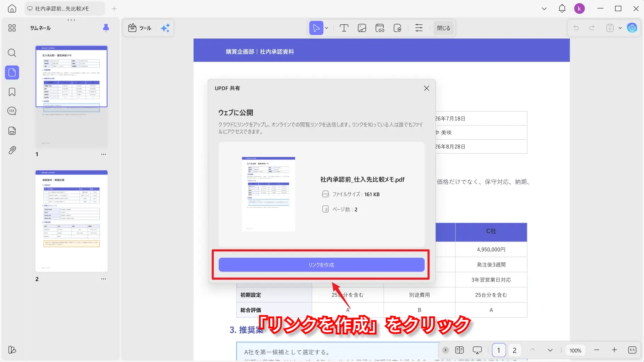Start the slideshow presentation icon
This screenshot has width=644, height=362.
pyautogui.click(x=477, y=350)
